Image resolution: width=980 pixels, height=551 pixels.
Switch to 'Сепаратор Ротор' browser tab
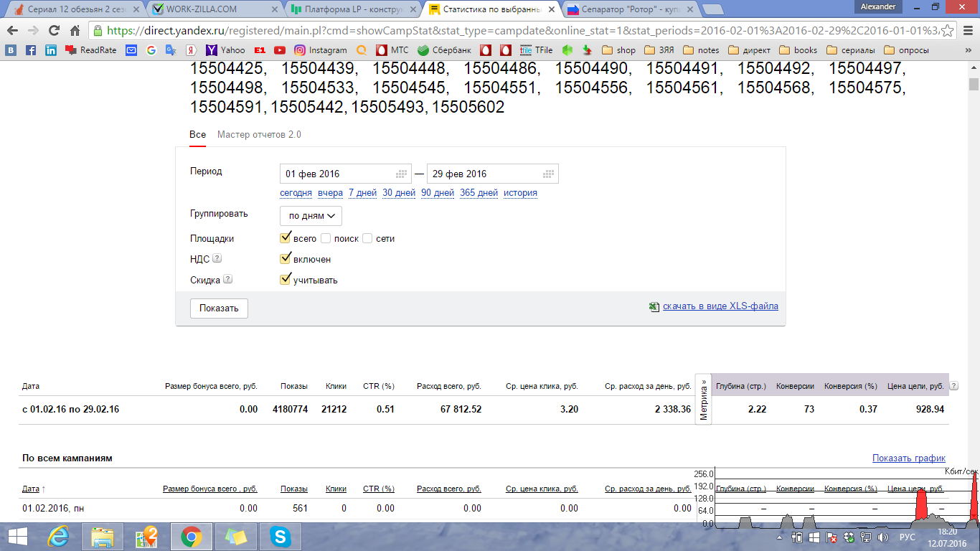[629, 9]
